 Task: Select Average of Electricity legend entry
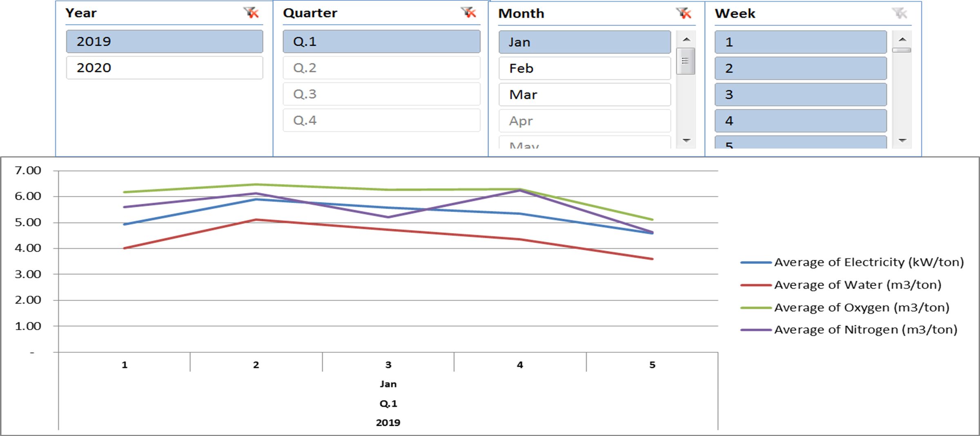(x=869, y=262)
